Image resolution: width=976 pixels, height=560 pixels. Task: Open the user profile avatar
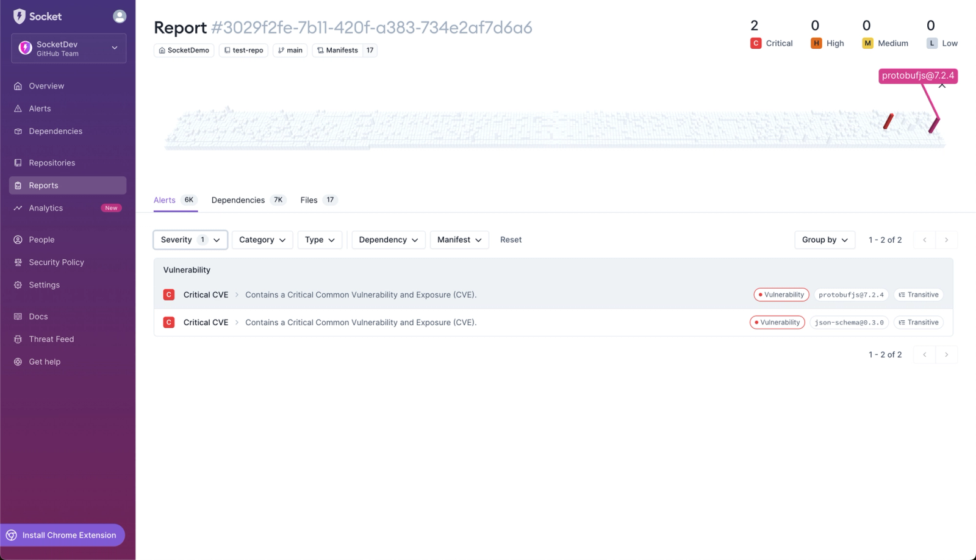point(120,16)
